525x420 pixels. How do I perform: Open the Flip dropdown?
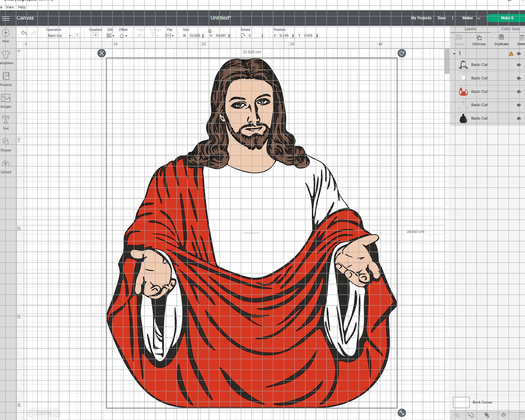pyautogui.click(x=169, y=36)
